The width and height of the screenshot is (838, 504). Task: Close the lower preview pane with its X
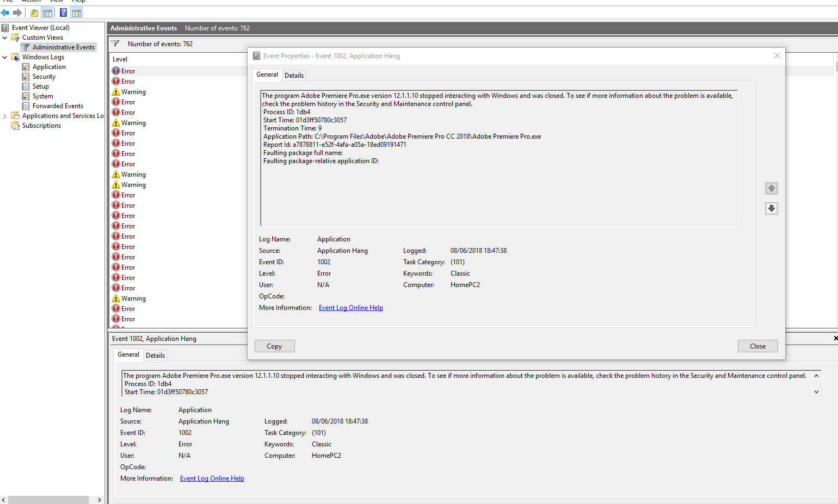point(836,338)
